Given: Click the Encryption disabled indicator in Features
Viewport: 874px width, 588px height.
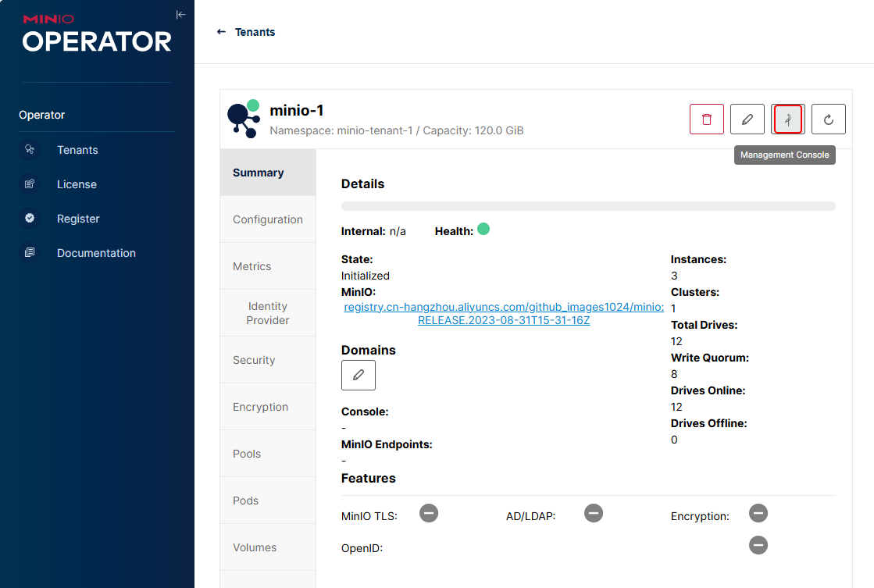Looking at the screenshot, I should 758,513.
